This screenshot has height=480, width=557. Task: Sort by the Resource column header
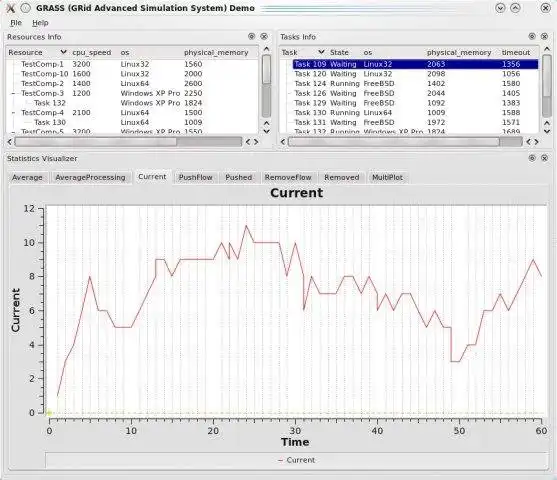pos(37,53)
